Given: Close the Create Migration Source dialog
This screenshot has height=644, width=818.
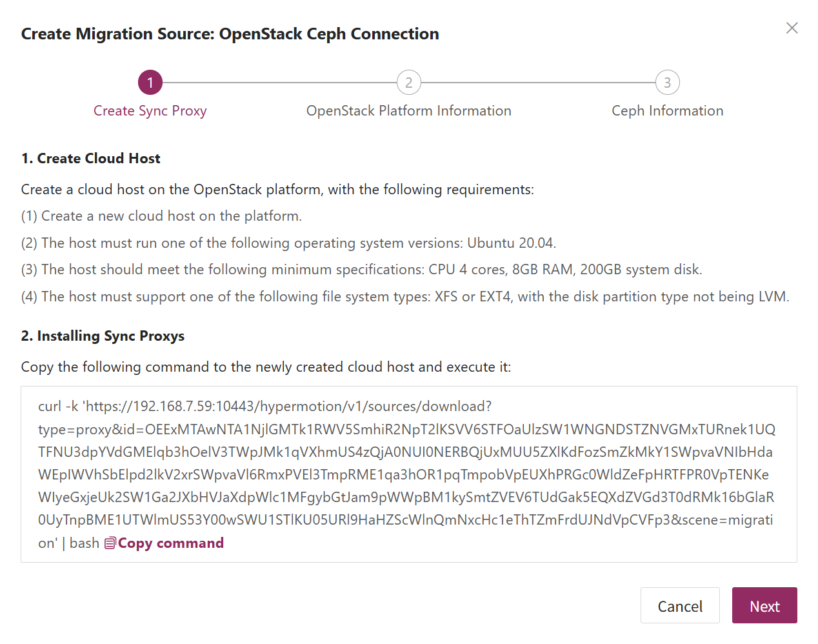Looking at the screenshot, I should pos(792,28).
